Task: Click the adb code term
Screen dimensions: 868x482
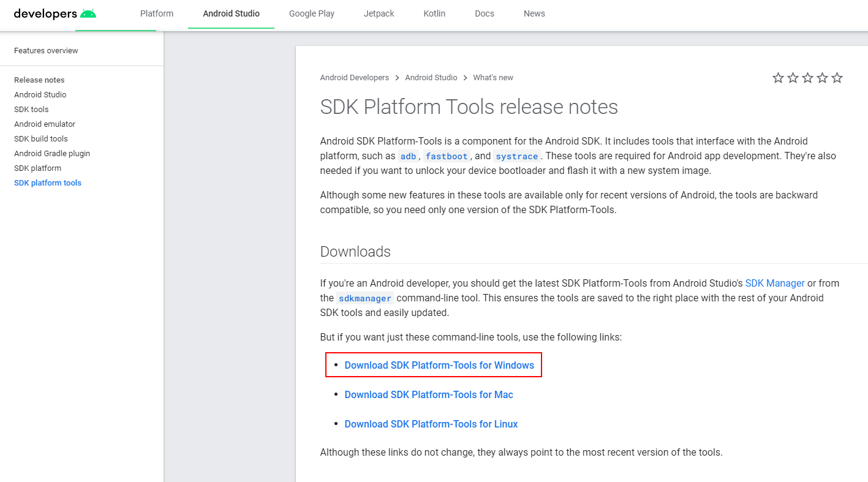Action: pos(408,156)
